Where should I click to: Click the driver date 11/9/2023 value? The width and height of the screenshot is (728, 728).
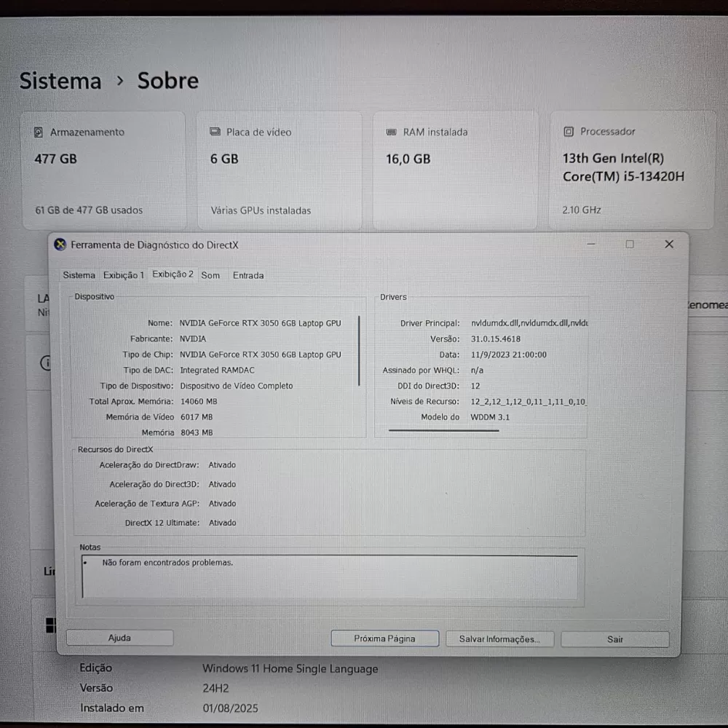[x=508, y=355]
